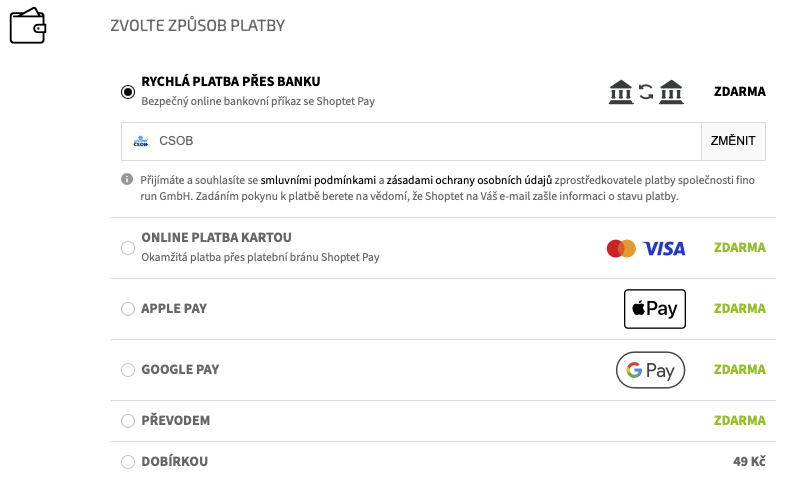Click the wallet icon beside payment heading
The image size is (798, 492).
pyautogui.click(x=28, y=26)
